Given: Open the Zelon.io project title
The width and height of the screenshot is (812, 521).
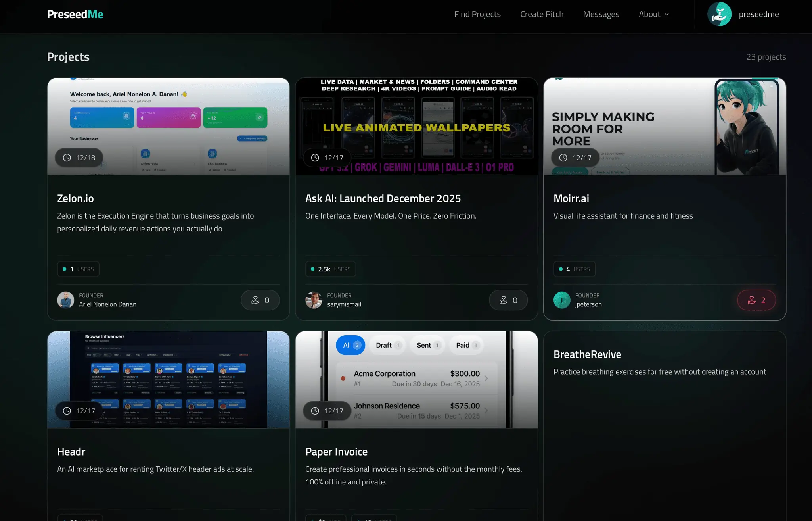Looking at the screenshot, I should tap(75, 198).
